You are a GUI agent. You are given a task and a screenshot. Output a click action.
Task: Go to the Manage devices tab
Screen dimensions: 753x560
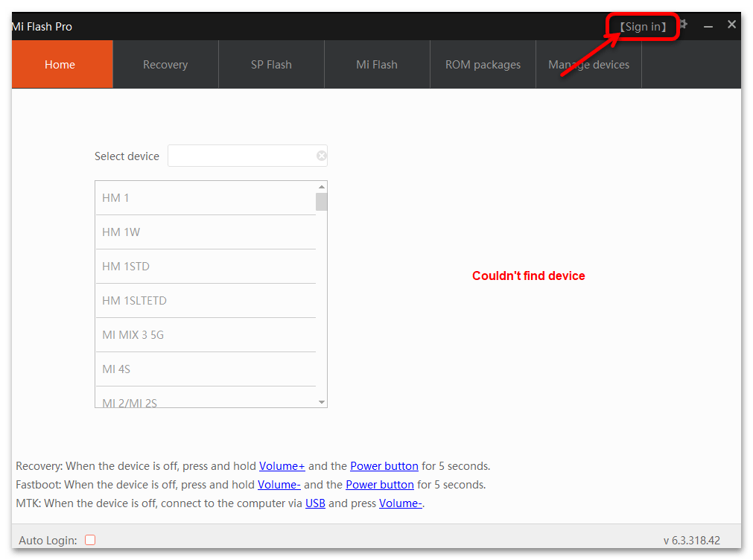click(x=588, y=64)
